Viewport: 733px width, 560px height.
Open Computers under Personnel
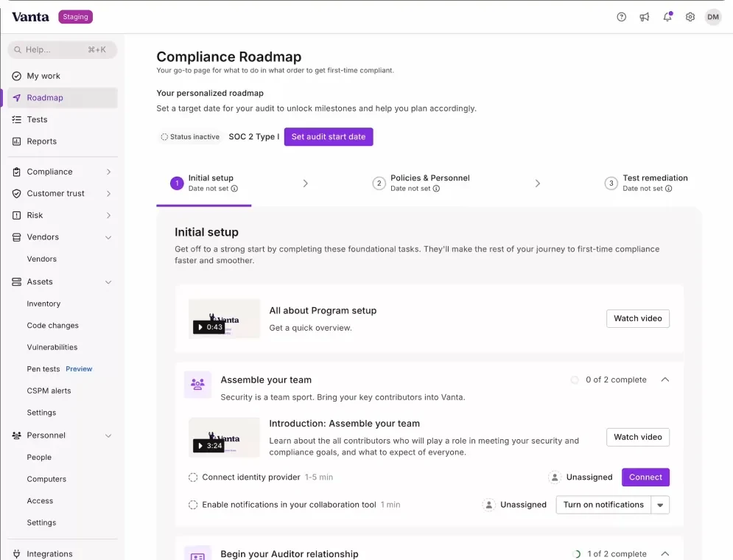coord(46,479)
